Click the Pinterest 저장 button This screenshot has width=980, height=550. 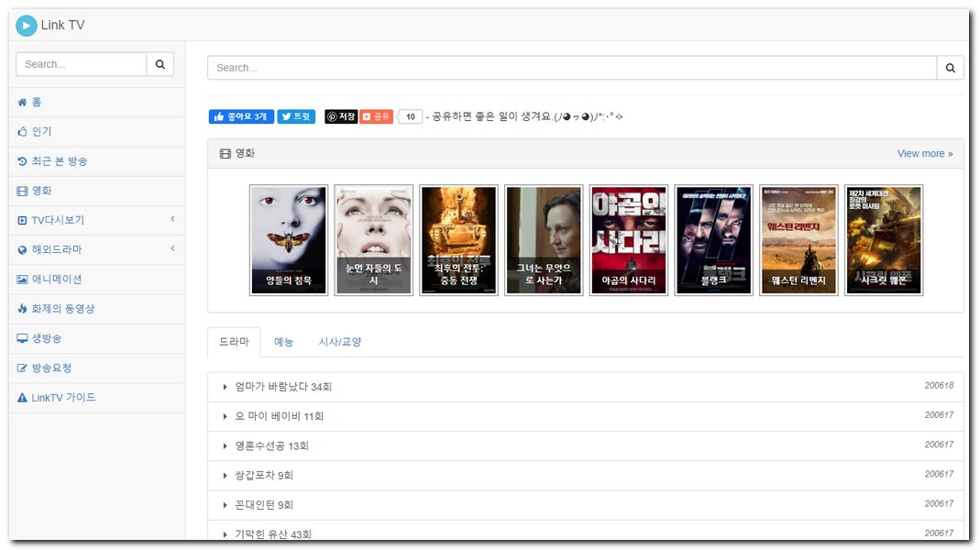tap(341, 117)
